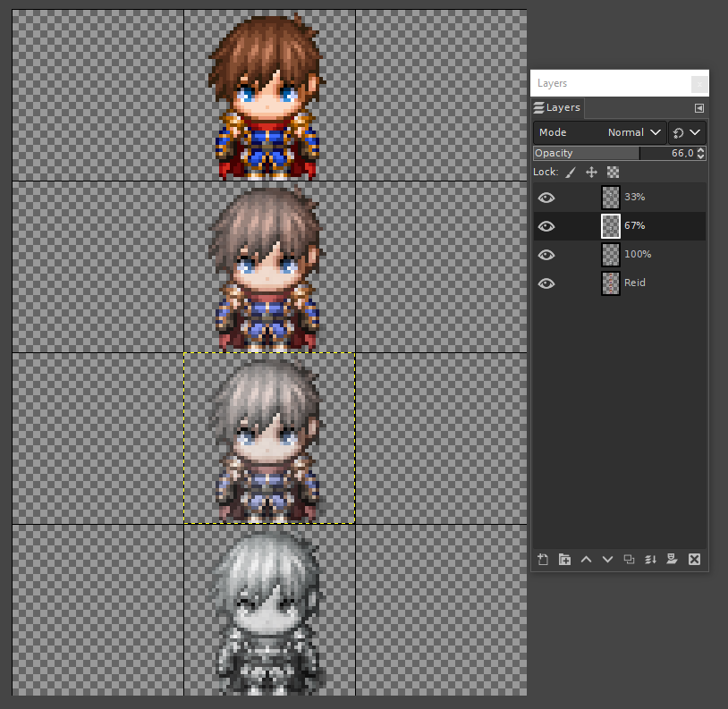This screenshot has width=728, height=709.
Task: Enable position and size lock
Action: 594,172
